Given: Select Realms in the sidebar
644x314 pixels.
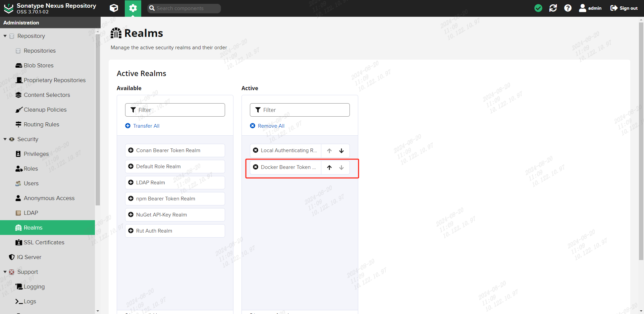Looking at the screenshot, I should coord(47,228).
